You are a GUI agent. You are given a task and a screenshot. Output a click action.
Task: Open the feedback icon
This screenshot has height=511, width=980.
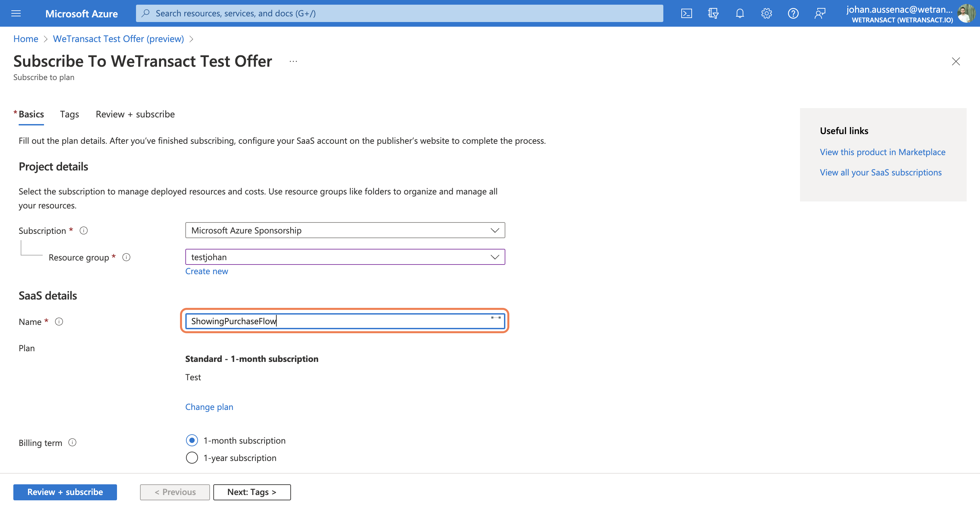pyautogui.click(x=820, y=13)
